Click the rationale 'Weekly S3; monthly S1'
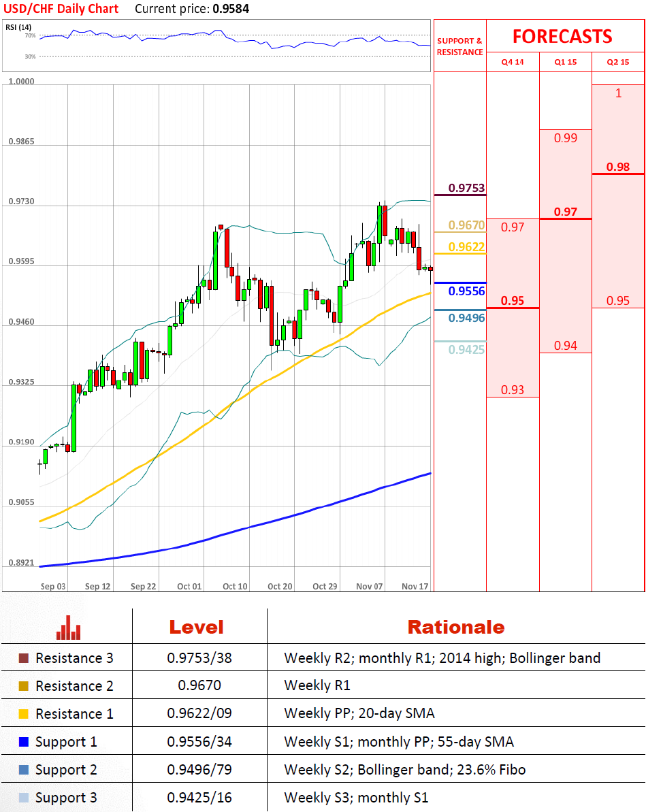Viewport: 646px width, 812px height. tap(356, 798)
